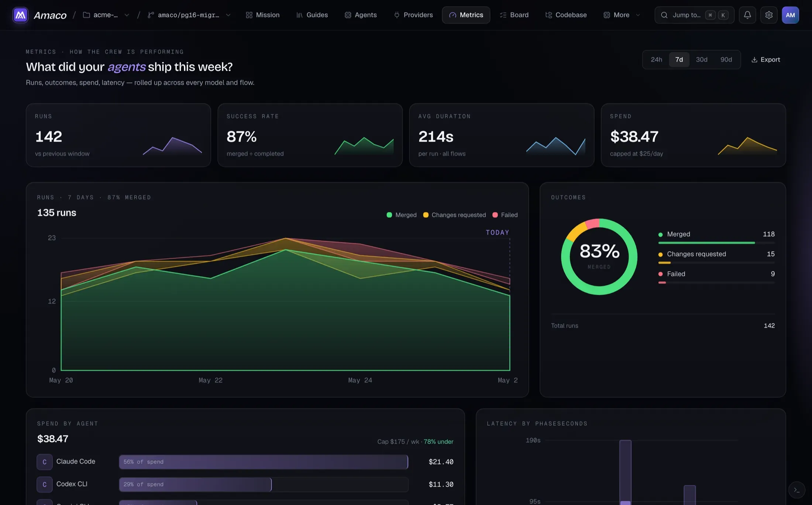Click the Codex CLI agent badge icon
This screenshot has width=812, height=505.
[44, 485]
